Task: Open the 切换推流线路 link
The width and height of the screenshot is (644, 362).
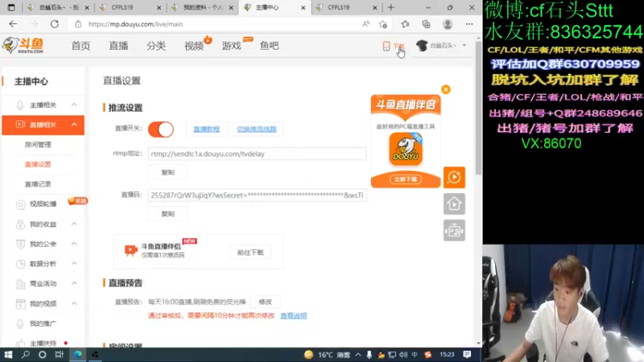Action: coord(257,130)
